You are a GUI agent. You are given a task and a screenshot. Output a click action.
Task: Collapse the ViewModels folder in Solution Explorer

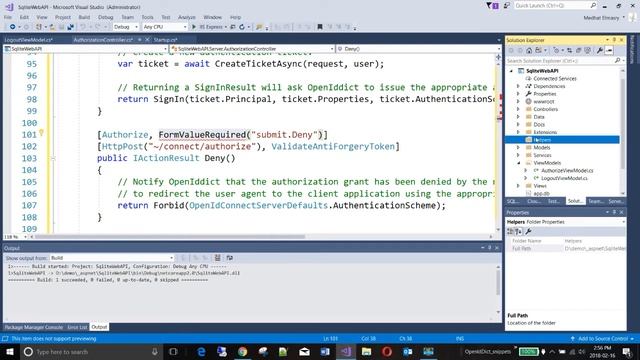click(518, 163)
